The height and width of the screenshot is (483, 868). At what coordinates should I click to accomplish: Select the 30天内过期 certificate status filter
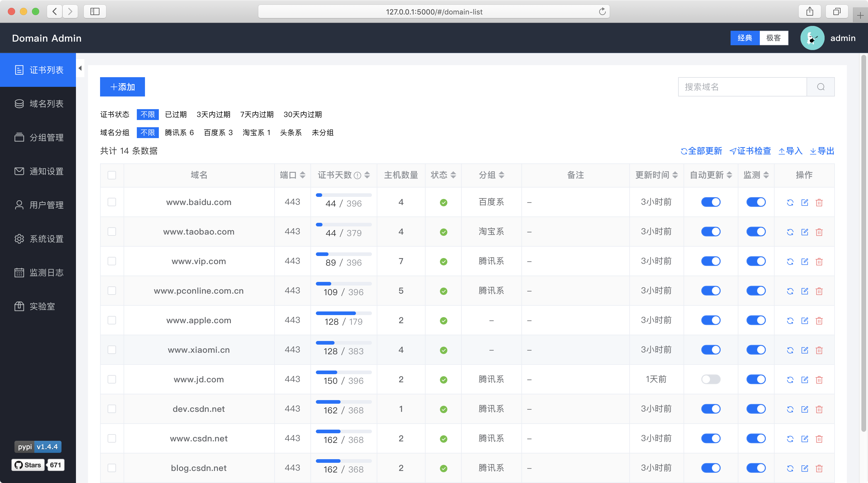tap(303, 114)
